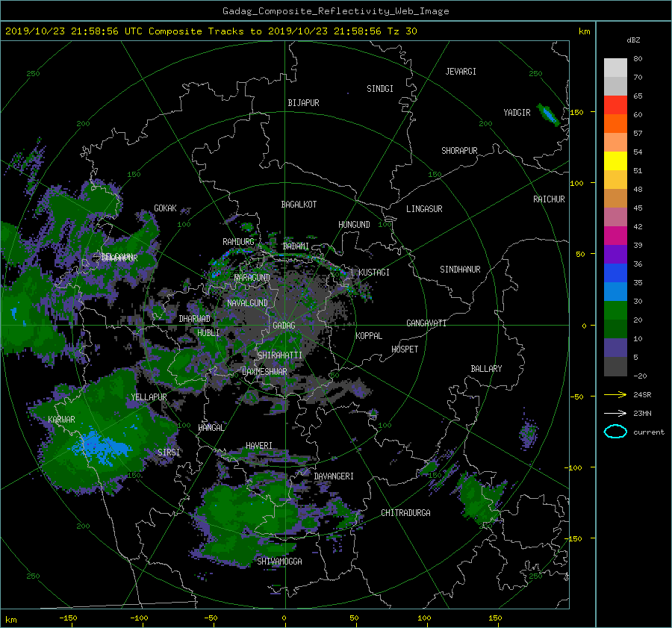Click the GADAG radar center label
The height and width of the screenshot is (628, 672).
284,326
